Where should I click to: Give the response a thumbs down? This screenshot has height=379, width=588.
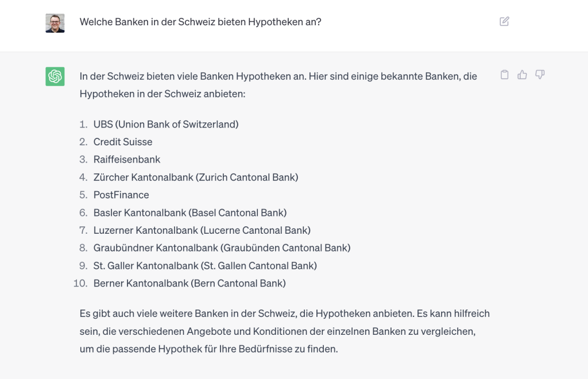(x=540, y=75)
